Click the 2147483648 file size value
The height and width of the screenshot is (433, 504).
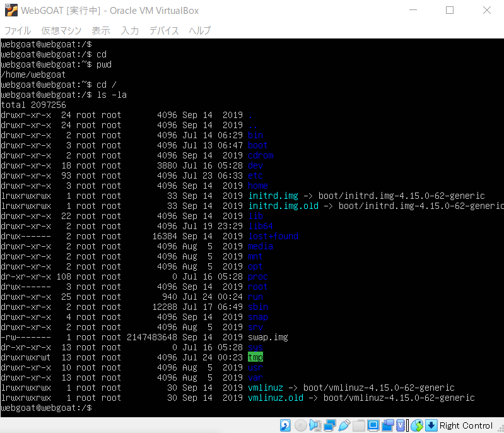tap(152, 337)
